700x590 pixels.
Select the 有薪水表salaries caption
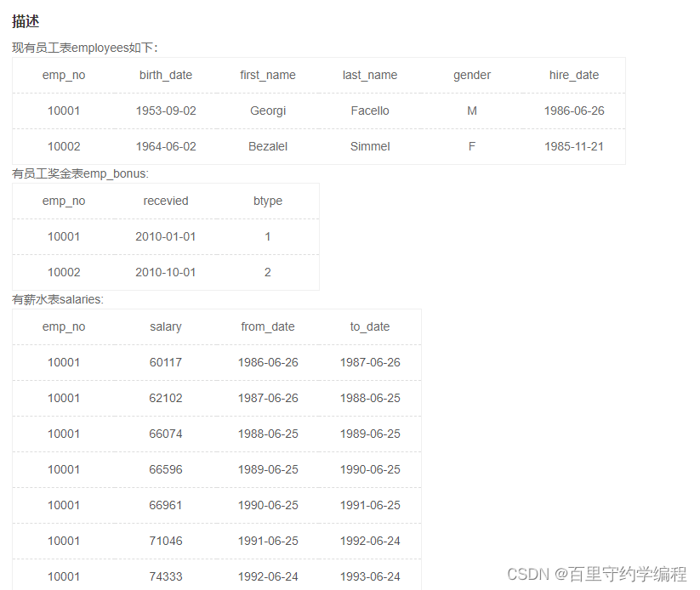coord(58,299)
